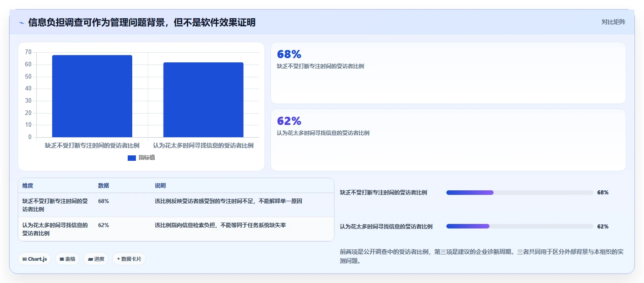The width and height of the screenshot is (644, 283).
Task: Click the 指标值 legend label
Action: (x=147, y=158)
